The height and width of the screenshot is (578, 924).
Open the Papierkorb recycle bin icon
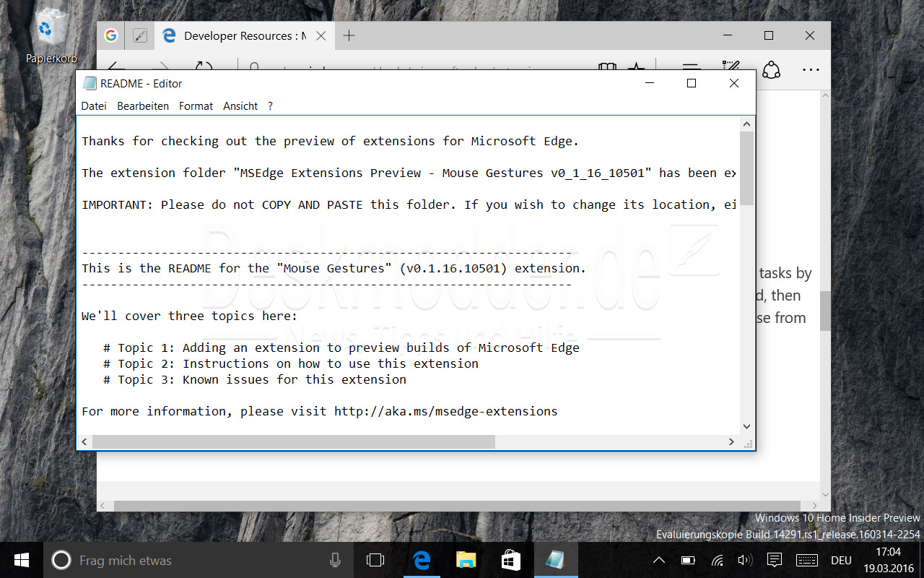pos(51,35)
